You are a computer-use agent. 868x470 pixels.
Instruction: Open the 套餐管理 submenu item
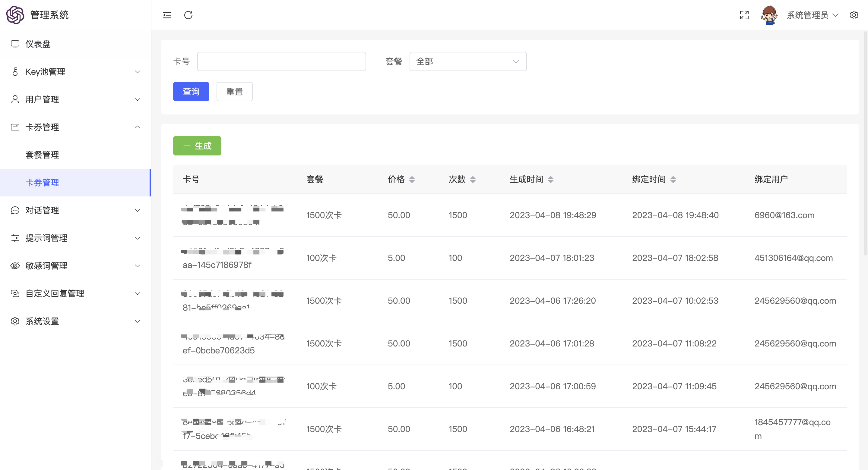pos(75,155)
